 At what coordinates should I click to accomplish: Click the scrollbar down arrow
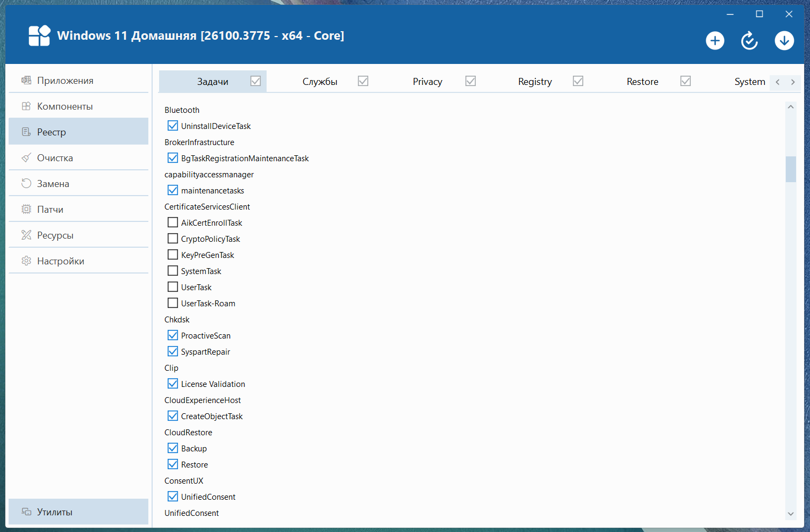point(791,514)
